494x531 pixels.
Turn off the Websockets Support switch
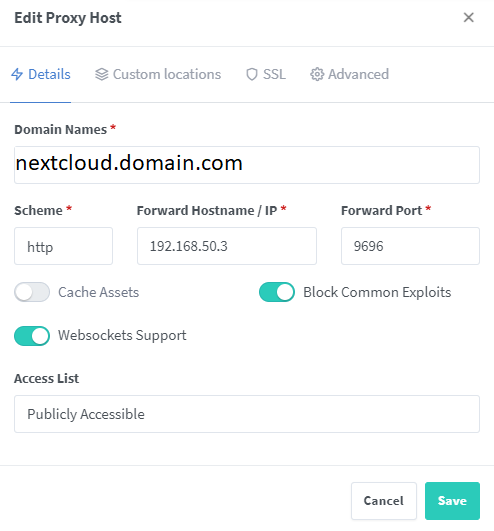point(32,336)
